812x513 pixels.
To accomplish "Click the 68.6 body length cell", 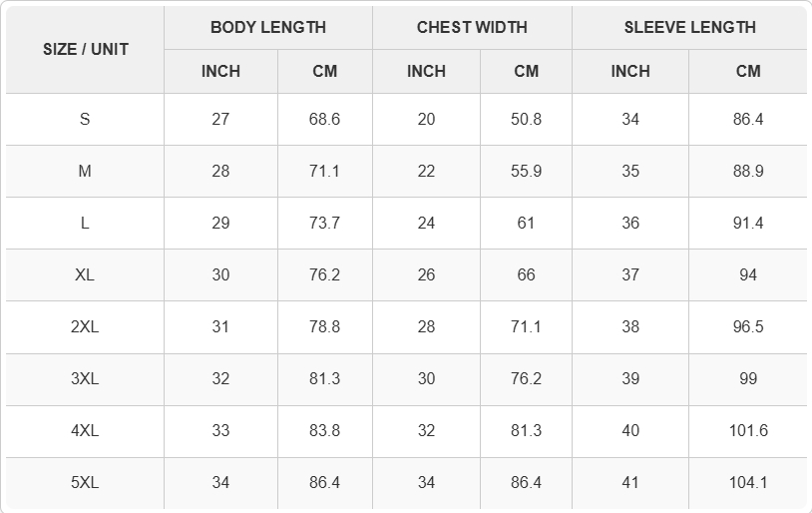I will 324,120.
